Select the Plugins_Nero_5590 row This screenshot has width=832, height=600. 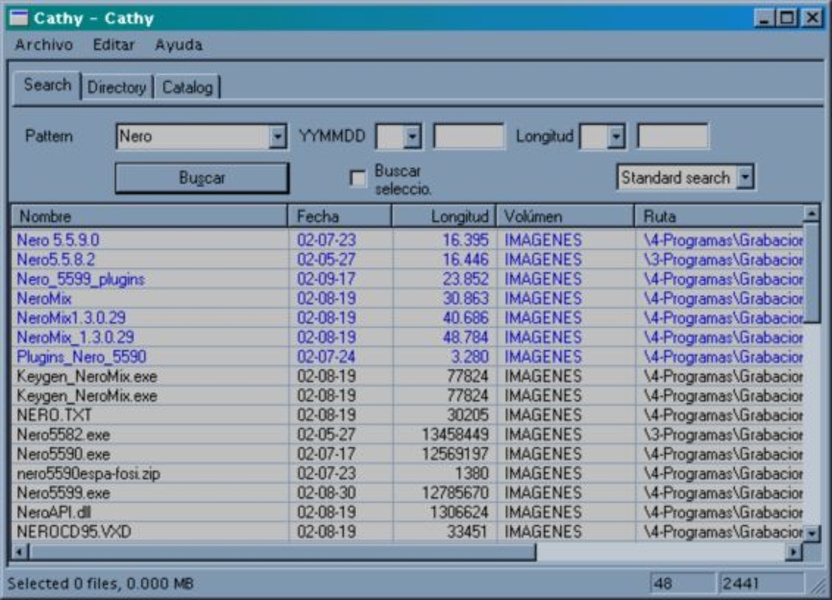(x=408, y=357)
